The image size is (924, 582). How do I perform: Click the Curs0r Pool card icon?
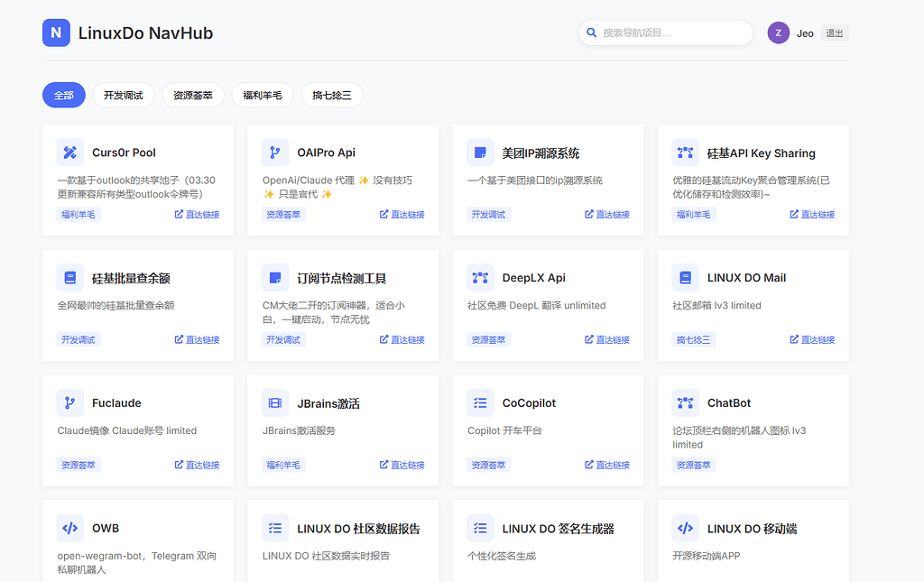click(x=70, y=152)
